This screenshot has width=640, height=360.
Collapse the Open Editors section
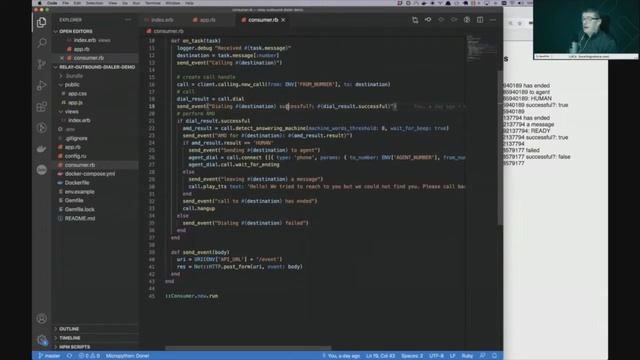tap(76, 31)
